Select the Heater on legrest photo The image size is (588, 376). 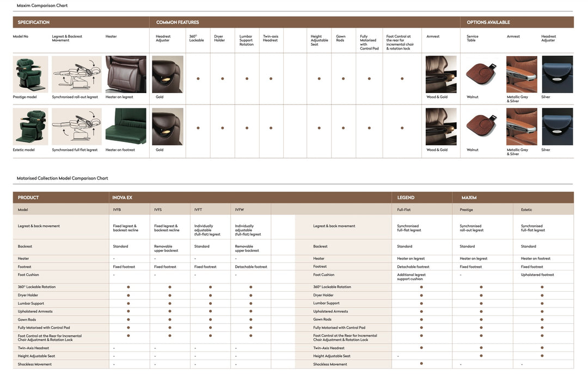126,74
